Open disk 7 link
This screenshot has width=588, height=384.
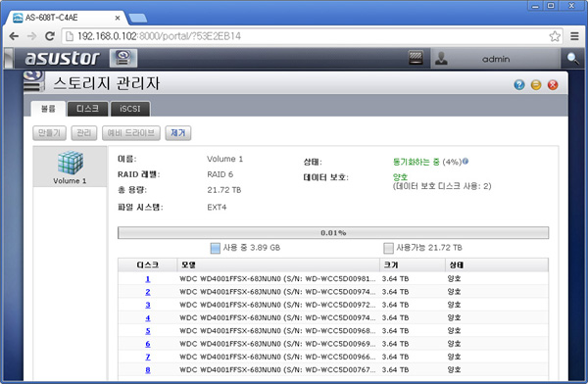(148, 357)
